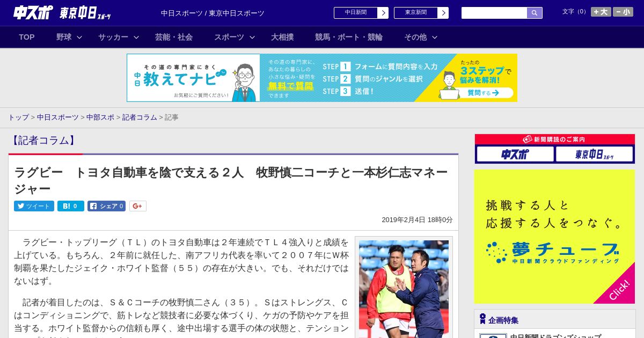Click the search magnifier button
The image size is (644, 338).
(535, 13)
